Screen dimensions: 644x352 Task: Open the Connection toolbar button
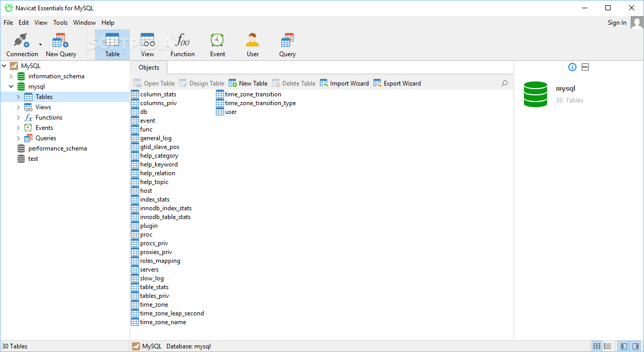pos(22,45)
